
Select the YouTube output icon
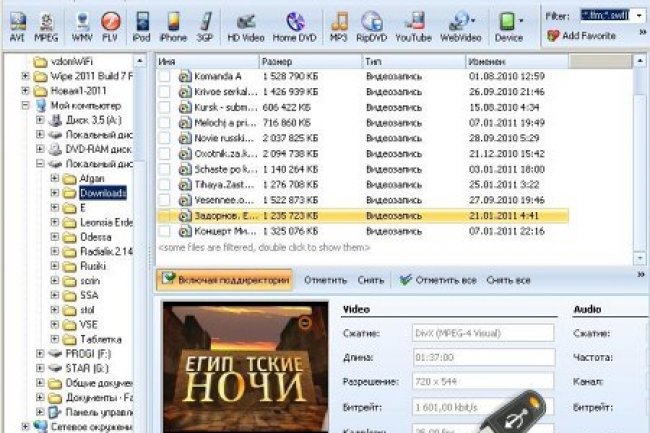pos(413,23)
